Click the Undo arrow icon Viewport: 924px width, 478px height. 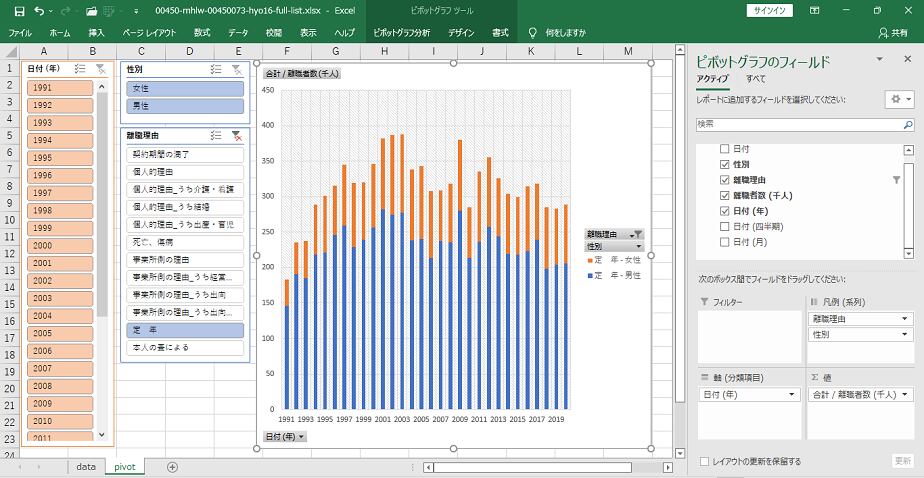tap(38, 10)
